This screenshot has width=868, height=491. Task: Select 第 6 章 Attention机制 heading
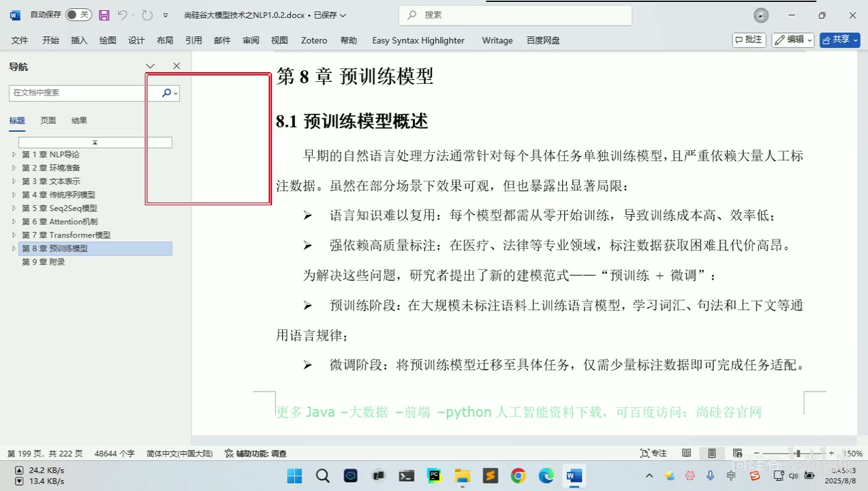(59, 222)
